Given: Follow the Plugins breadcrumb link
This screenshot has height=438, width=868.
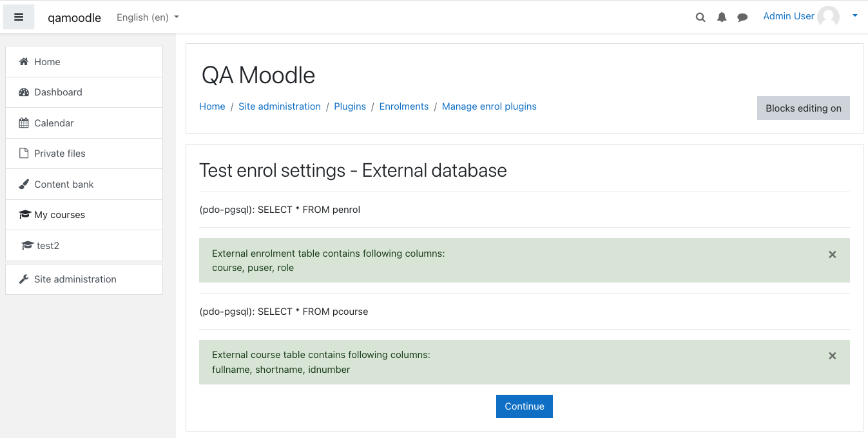Looking at the screenshot, I should click(350, 106).
